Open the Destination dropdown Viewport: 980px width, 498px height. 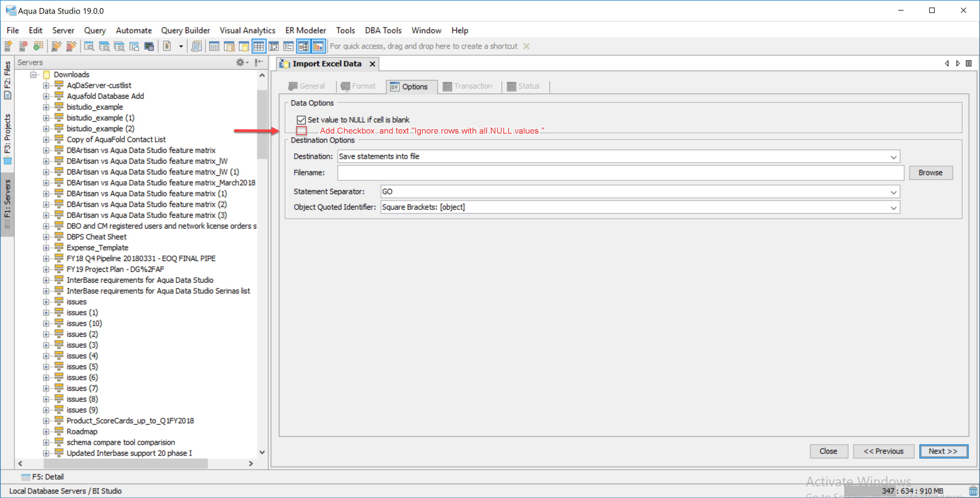coord(893,157)
